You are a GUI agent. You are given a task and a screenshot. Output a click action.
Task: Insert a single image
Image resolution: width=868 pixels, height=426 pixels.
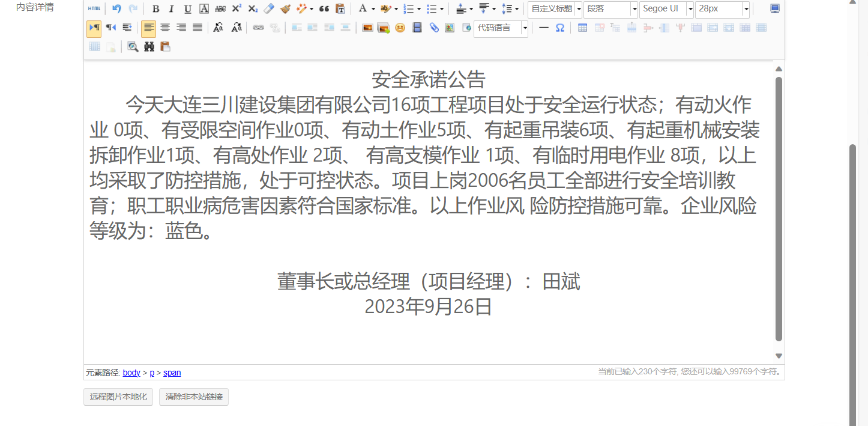(368, 28)
